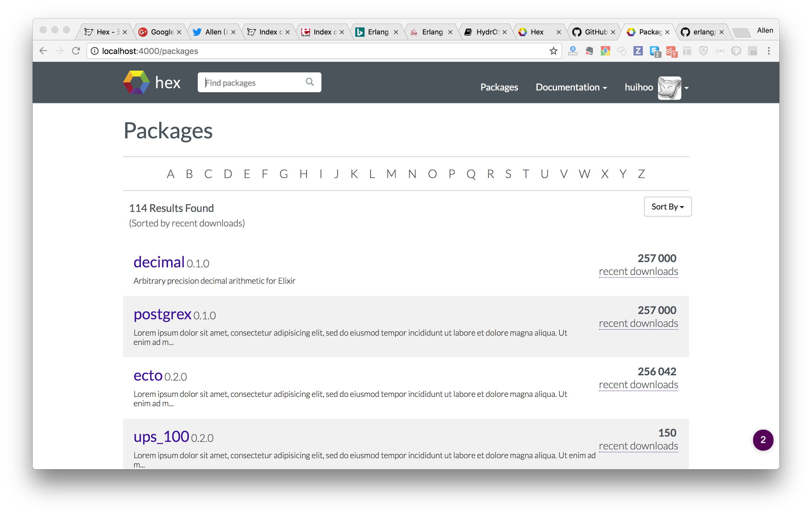The height and width of the screenshot is (516, 812).
Task: Open the Packages nav link
Action: coord(499,87)
